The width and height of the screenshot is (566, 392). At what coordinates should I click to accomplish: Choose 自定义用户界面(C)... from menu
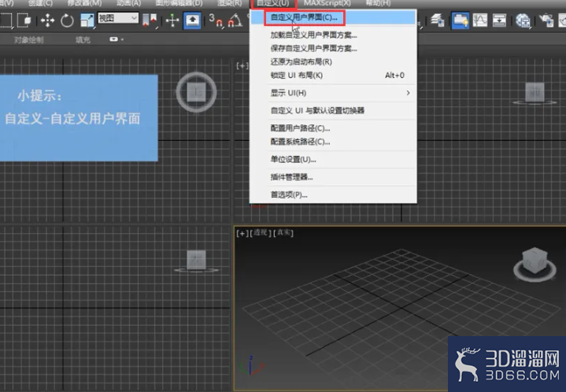point(333,17)
